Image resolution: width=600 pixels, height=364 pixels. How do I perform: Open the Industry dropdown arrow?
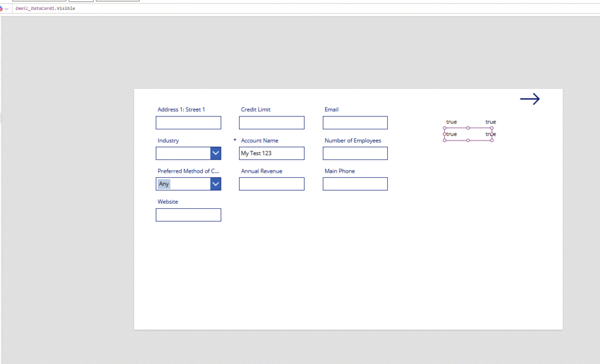pyautogui.click(x=216, y=153)
